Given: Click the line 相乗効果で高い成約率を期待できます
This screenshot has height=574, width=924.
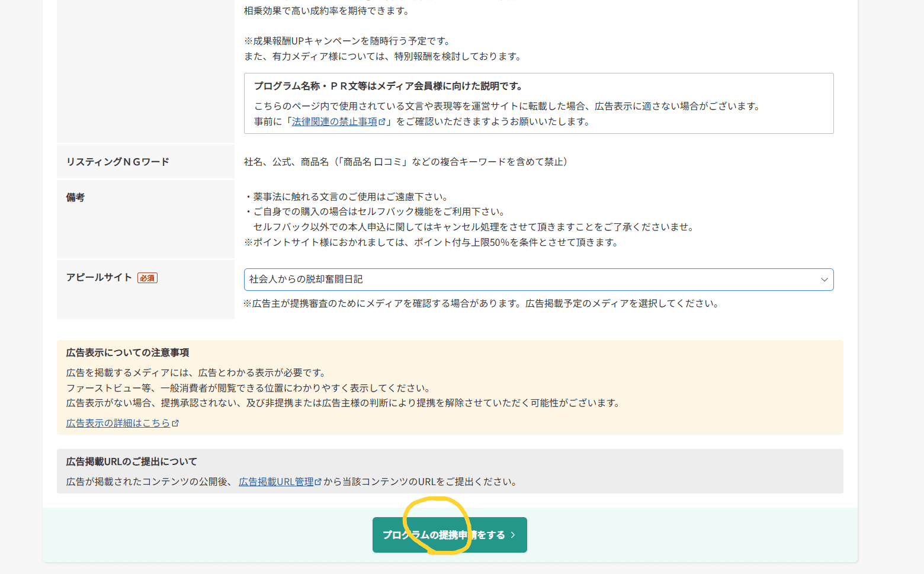Looking at the screenshot, I should (x=328, y=11).
